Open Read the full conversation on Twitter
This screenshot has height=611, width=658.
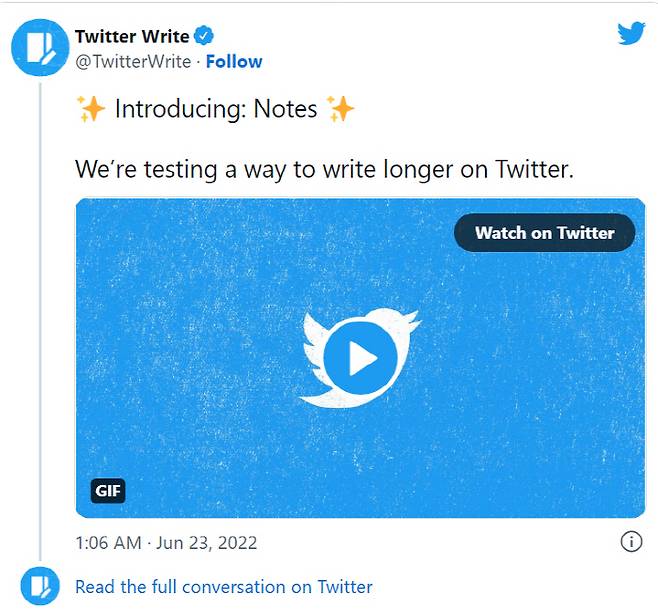224,587
